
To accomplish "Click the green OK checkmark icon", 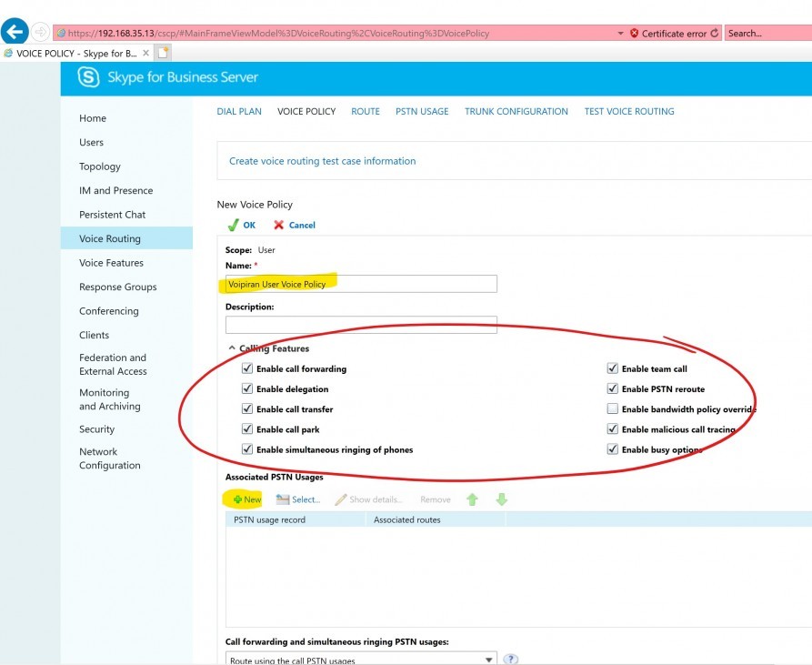I will (x=233, y=225).
